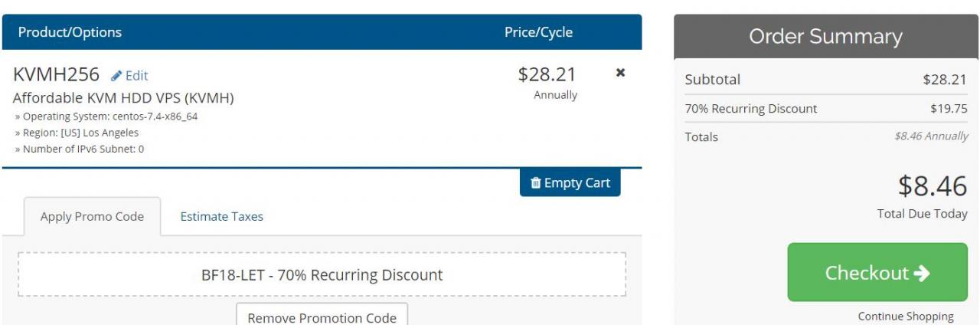Click the trash icon on Empty Cart

pyautogui.click(x=536, y=183)
